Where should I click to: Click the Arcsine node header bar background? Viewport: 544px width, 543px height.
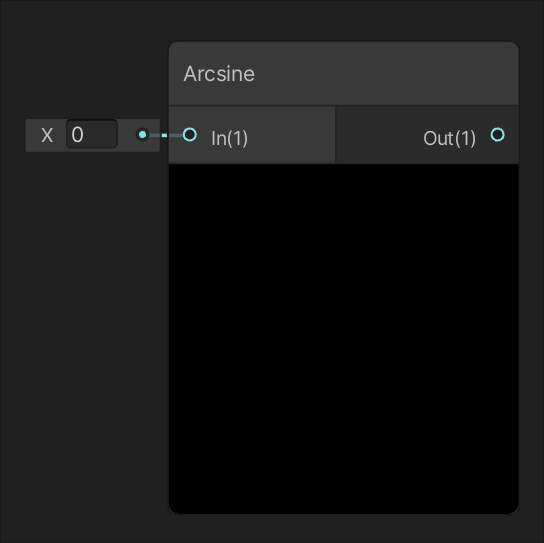tap(382, 74)
